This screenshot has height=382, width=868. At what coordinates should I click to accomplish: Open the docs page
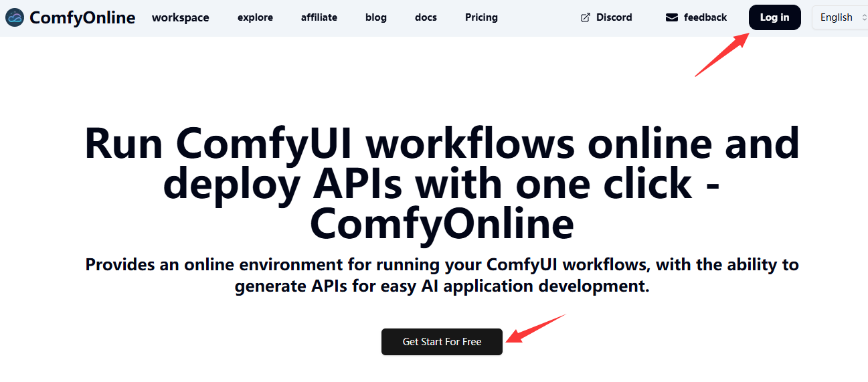[x=426, y=17]
